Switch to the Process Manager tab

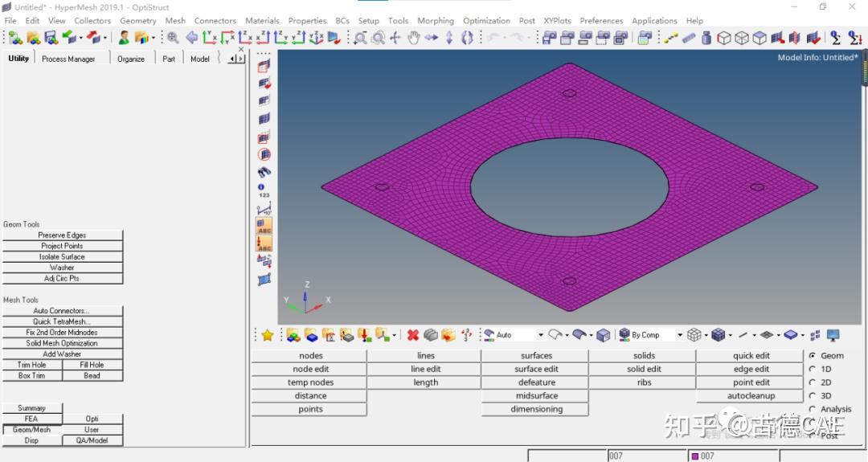(x=68, y=59)
